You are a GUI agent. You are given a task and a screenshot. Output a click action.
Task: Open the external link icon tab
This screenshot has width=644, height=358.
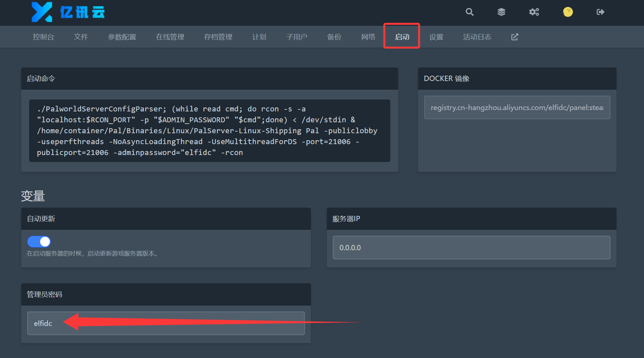(515, 37)
